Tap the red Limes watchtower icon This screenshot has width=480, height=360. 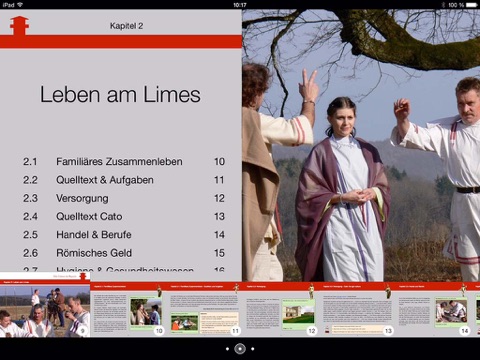coord(19,25)
